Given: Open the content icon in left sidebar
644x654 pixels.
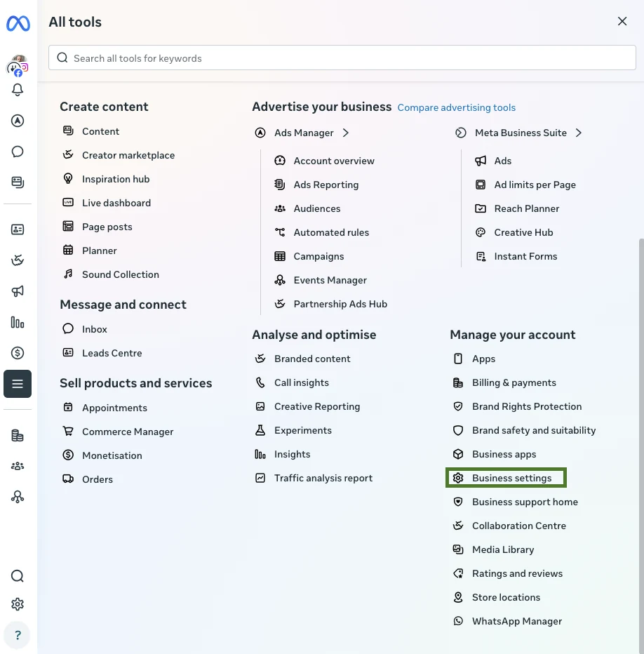Looking at the screenshot, I should (18, 182).
